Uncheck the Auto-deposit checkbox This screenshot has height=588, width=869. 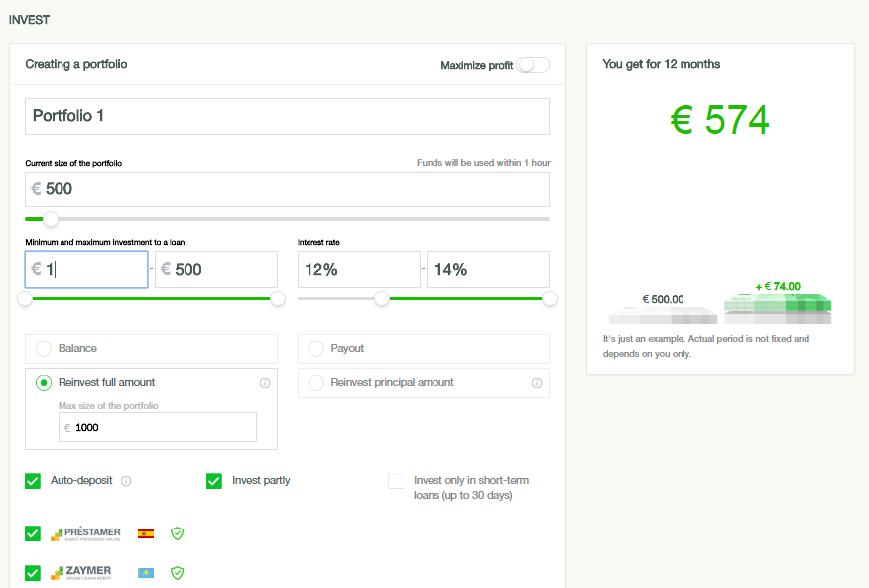[33, 481]
